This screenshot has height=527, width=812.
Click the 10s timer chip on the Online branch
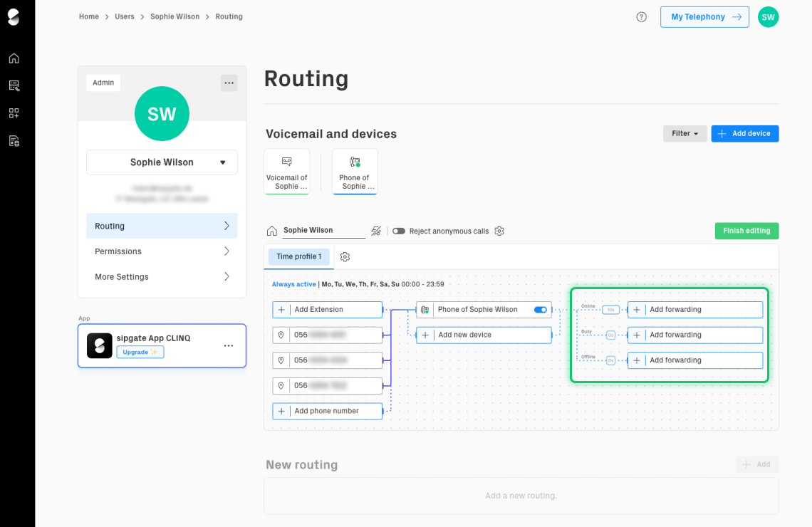pos(610,310)
